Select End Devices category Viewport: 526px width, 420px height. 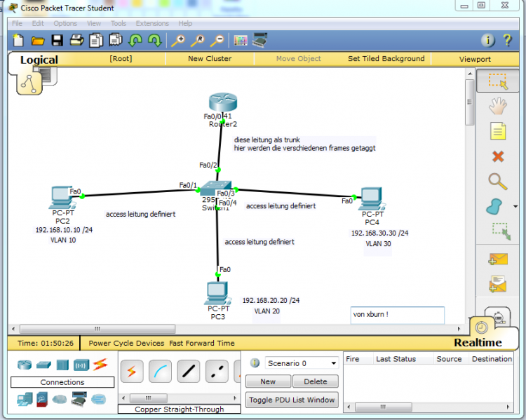[25, 399]
